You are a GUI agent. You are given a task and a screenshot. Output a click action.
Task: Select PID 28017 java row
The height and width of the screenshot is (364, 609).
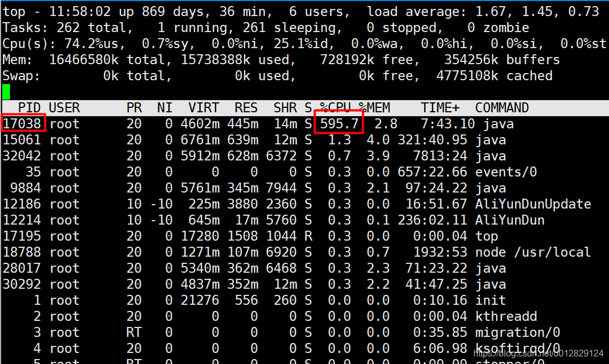tap(304, 268)
